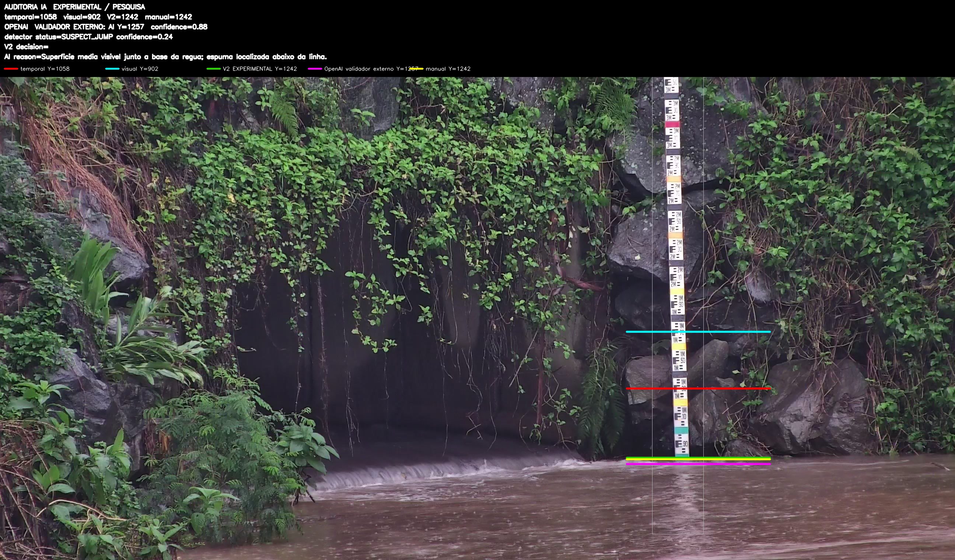
Task: Click the yellow manual legend swatch
Action: [x=416, y=69]
